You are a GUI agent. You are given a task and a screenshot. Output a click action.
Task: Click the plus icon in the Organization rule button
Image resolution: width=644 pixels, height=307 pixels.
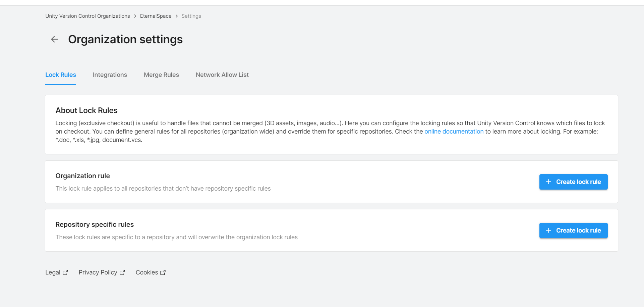[x=548, y=182]
